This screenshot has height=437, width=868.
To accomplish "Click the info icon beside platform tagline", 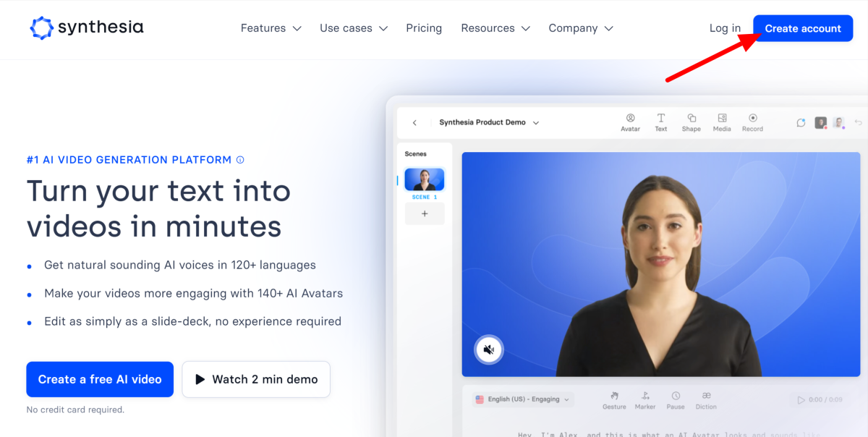I will click(x=240, y=160).
